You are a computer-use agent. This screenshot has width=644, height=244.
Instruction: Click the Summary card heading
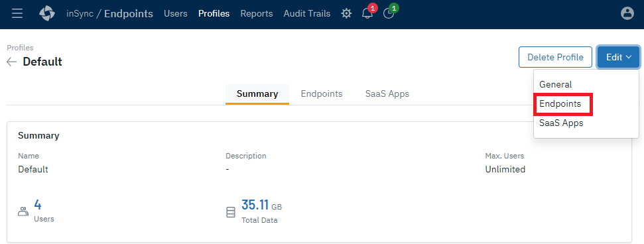tap(38, 135)
